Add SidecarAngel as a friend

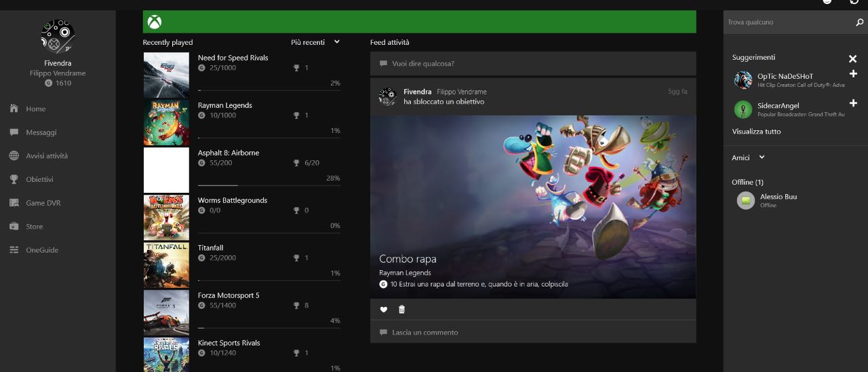point(853,103)
